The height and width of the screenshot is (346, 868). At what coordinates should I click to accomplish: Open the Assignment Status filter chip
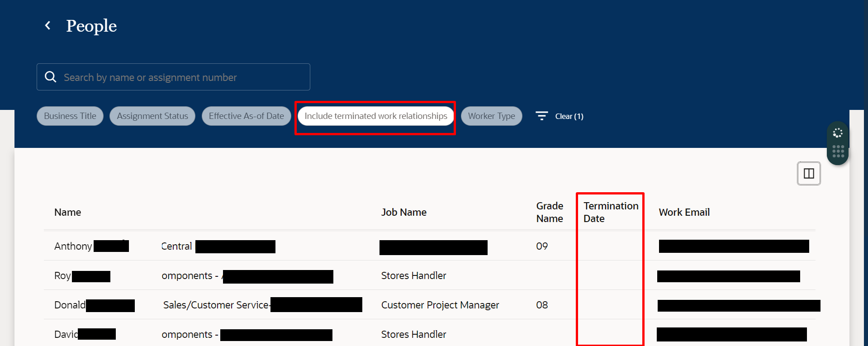pyautogui.click(x=152, y=116)
